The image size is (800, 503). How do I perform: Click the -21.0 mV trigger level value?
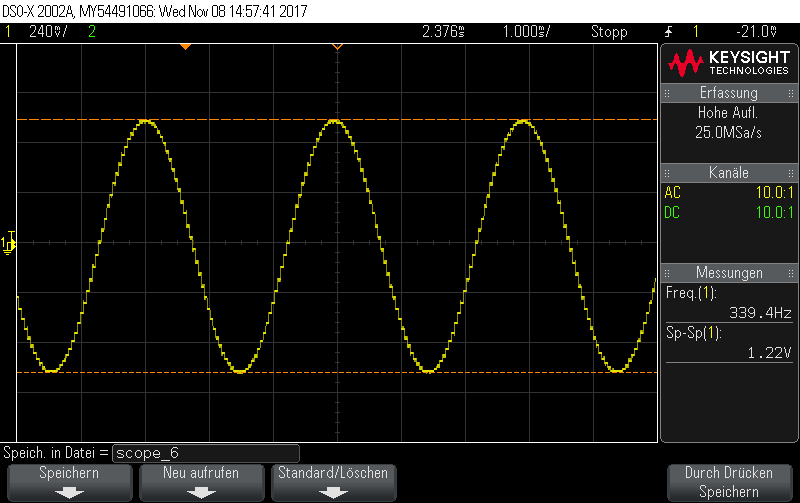pyautogui.click(x=757, y=32)
